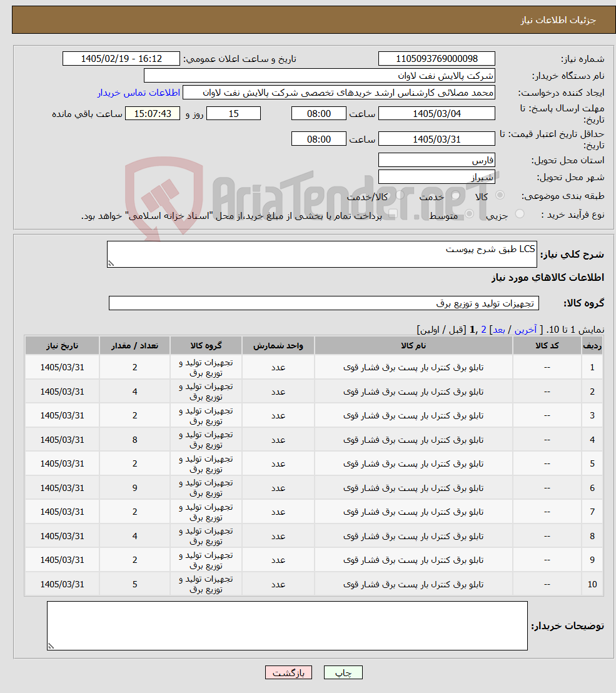Click the نام کالا column header
This screenshot has width=616, height=693.
tap(413, 346)
